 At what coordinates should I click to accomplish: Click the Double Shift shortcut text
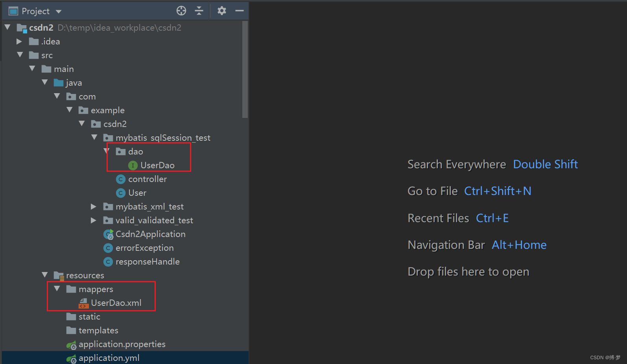point(545,164)
